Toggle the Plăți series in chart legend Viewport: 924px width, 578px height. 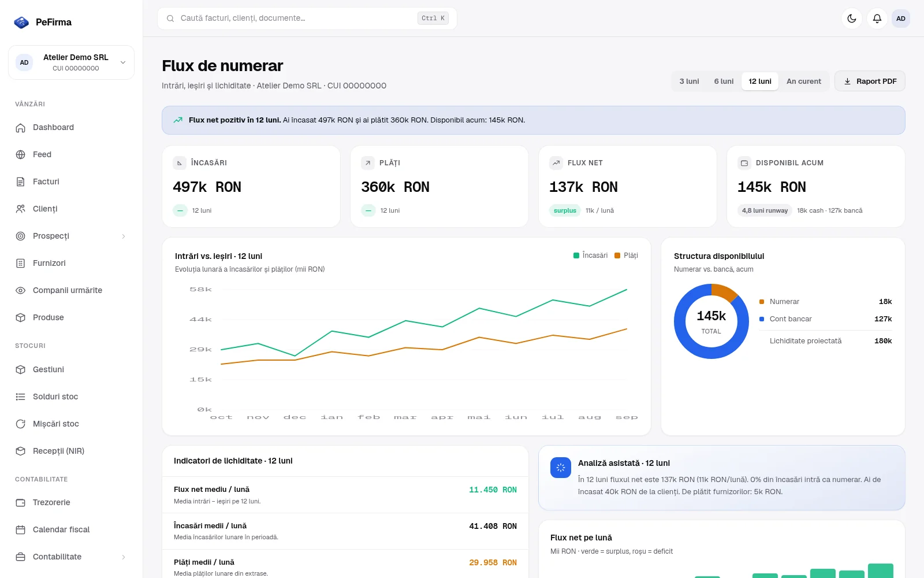(x=626, y=255)
